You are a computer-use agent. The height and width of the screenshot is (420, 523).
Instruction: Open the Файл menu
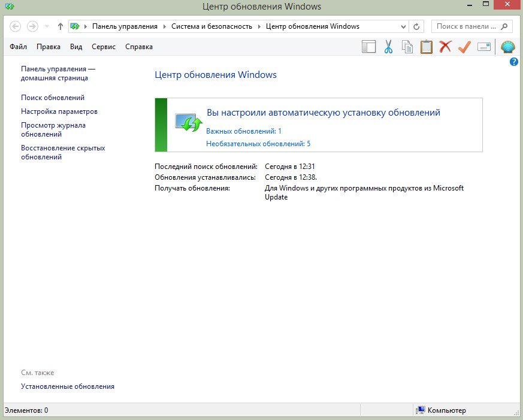[18, 47]
